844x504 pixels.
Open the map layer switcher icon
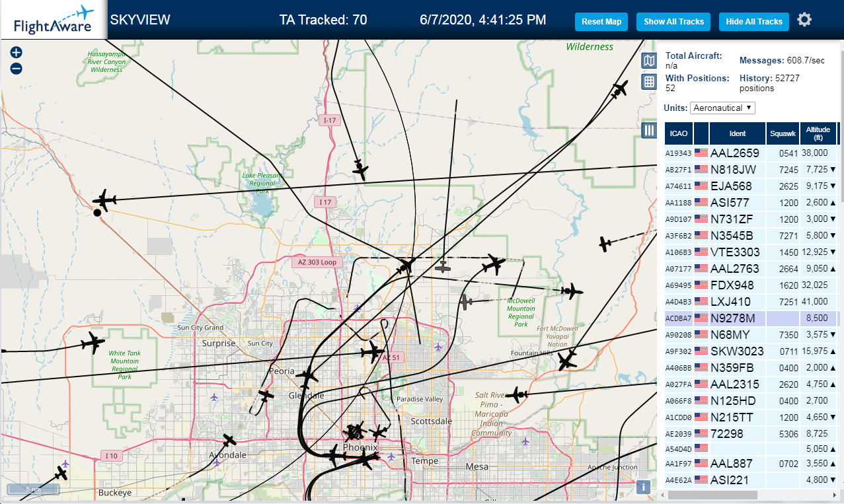pos(649,61)
